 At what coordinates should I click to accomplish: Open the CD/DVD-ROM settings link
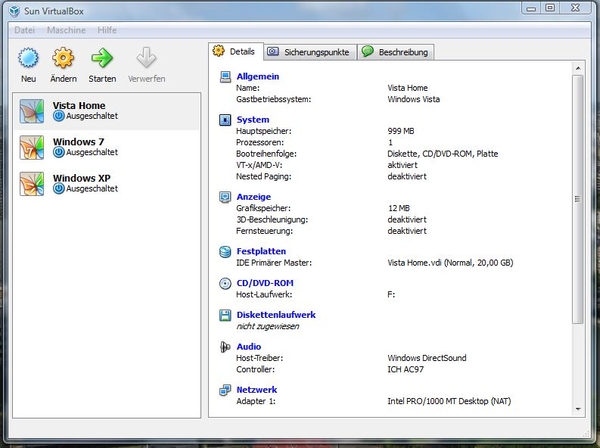[265, 283]
